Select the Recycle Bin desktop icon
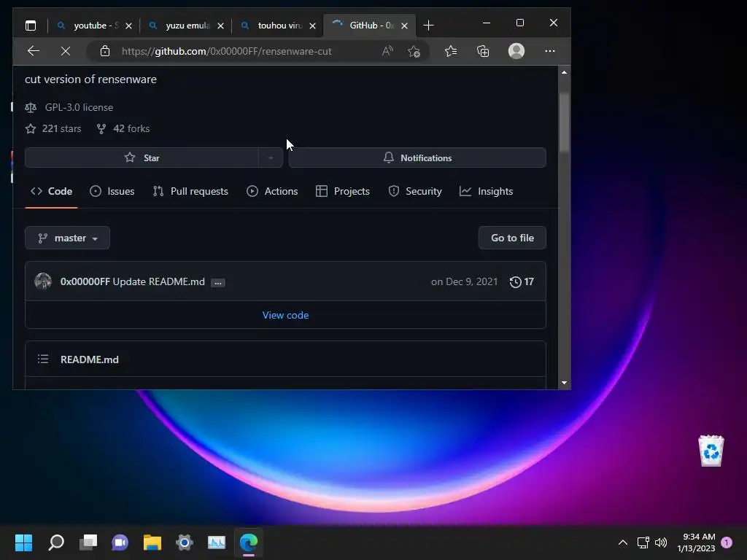 pyautogui.click(x=711, y=451)
